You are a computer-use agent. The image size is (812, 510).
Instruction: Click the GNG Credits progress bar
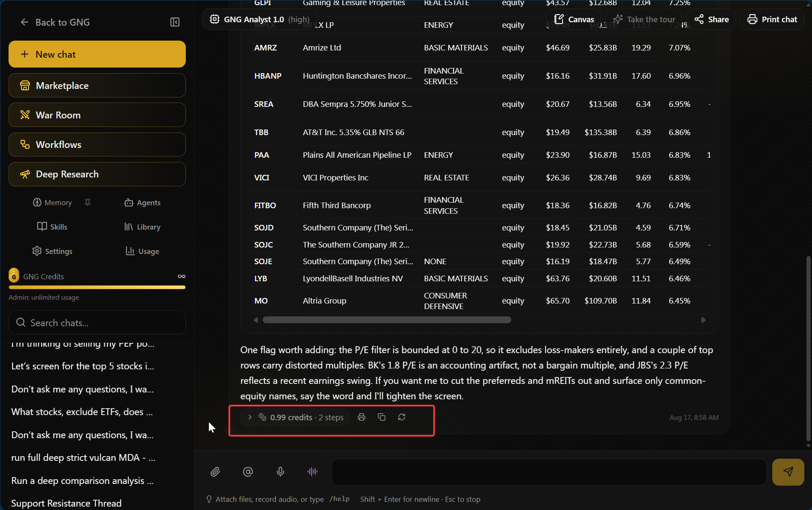(97, 288)
